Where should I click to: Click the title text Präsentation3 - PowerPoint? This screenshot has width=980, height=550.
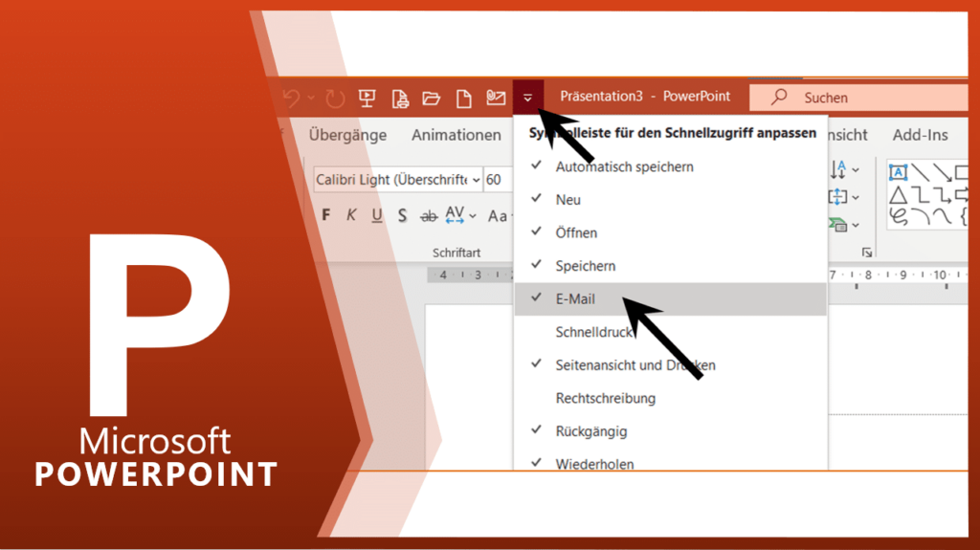pos(645,97)
